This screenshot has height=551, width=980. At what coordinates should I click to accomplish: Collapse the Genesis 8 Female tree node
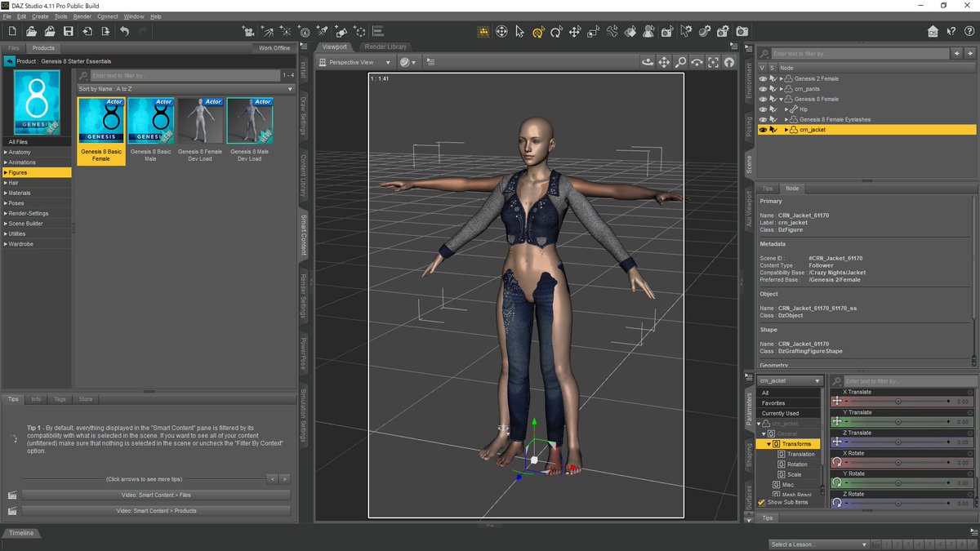[782, 99]
